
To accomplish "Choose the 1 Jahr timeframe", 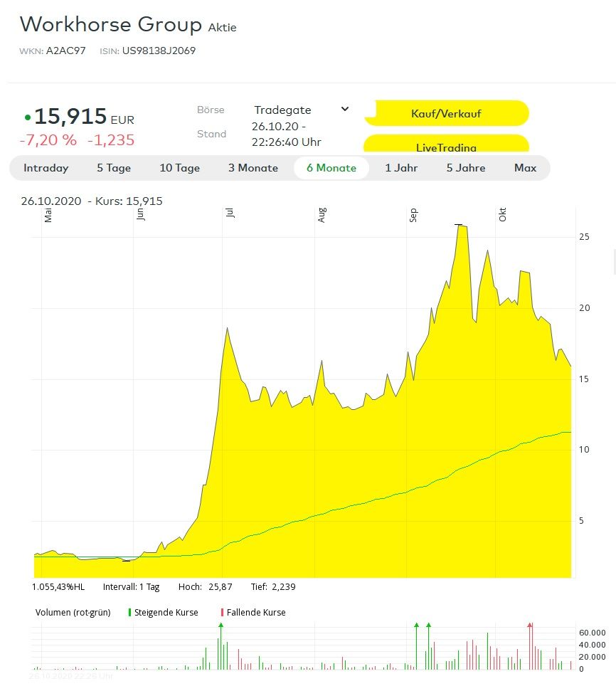I will pyautogui.click(x=401, y=168).
